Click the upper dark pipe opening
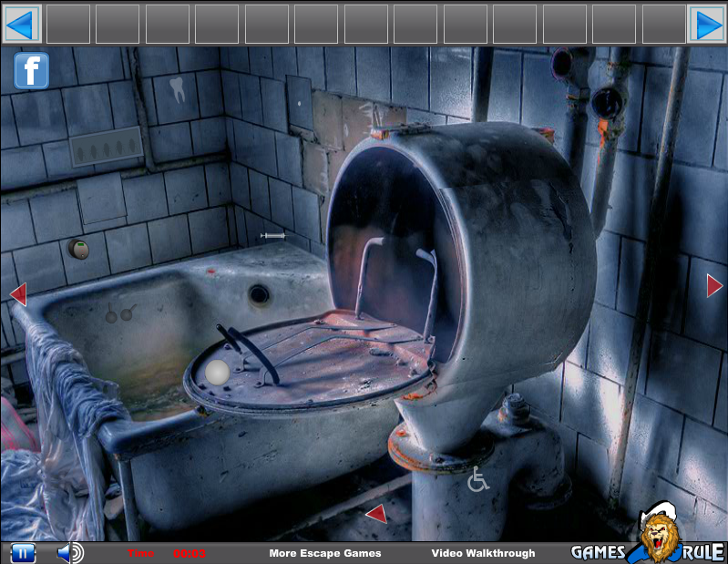The height and width of the screenshot is (564, 728). tap(562, 62)
